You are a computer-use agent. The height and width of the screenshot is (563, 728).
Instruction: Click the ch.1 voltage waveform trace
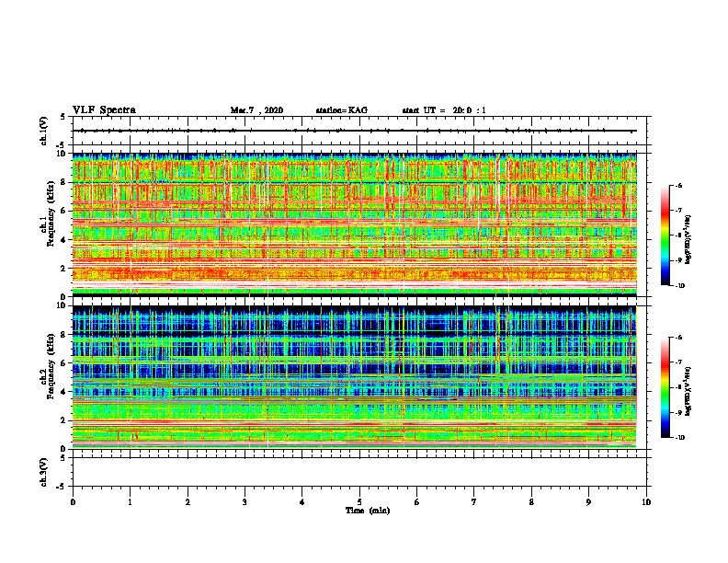355,131
